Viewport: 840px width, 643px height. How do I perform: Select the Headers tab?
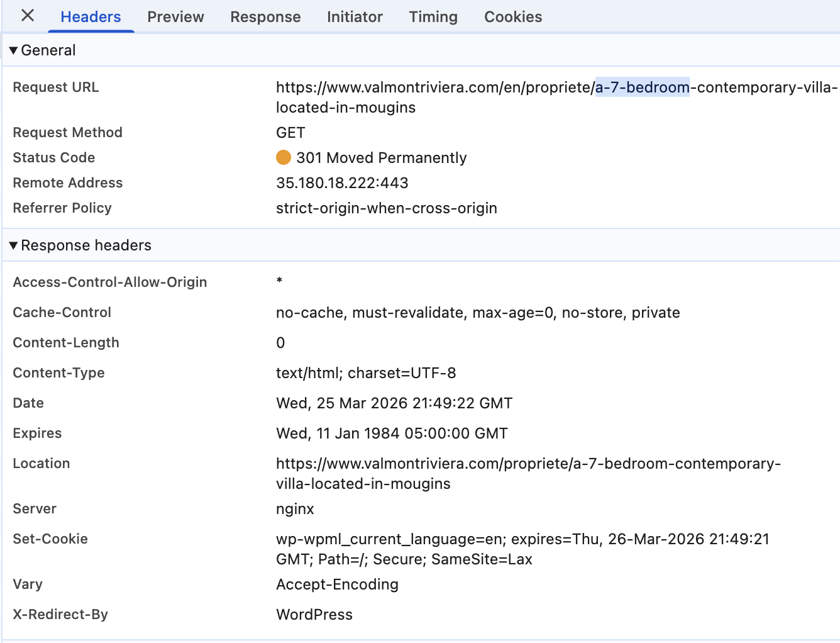pyautogui.click(x=91, y=17)
